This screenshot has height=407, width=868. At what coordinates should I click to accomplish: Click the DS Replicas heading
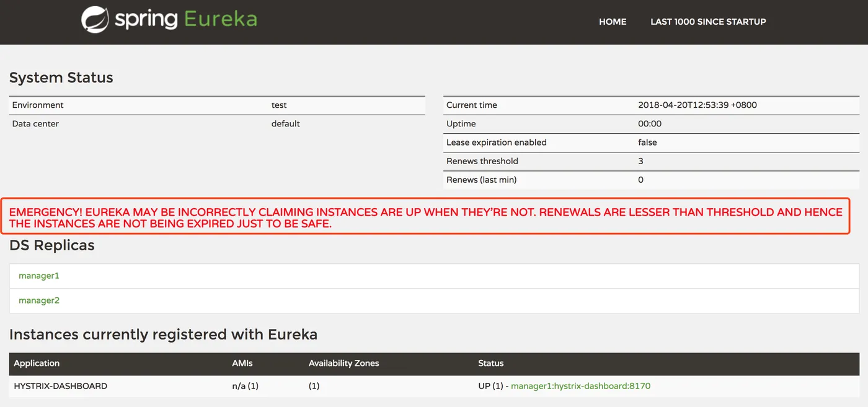tap(52, 245)
